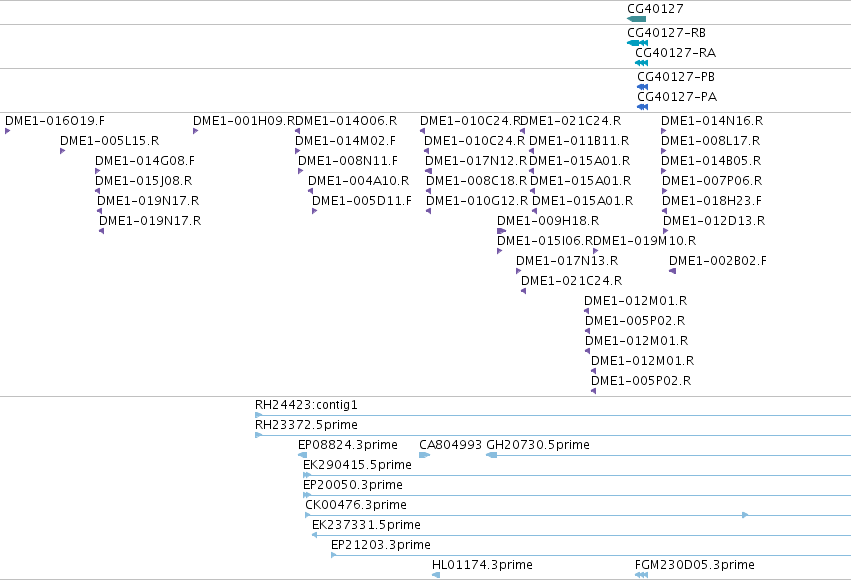The width and height of the screenshot is (851, 580).
Task: Click the DME1-014O06.R label
Action: click(346, 120)
